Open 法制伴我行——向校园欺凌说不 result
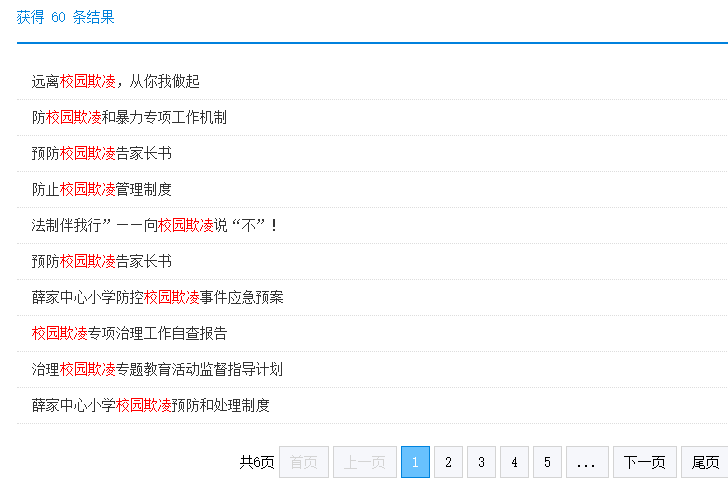The width and height of the screenshot is (728, 491). coord(155,226)
